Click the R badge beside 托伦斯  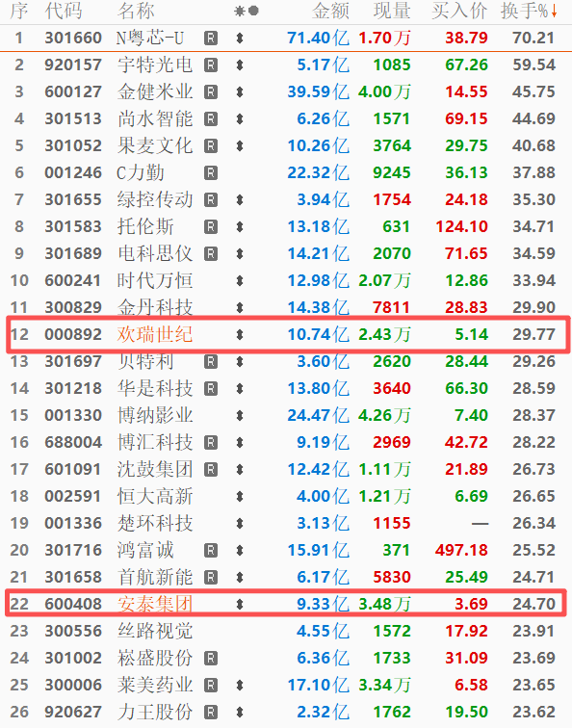pos(211,226)
